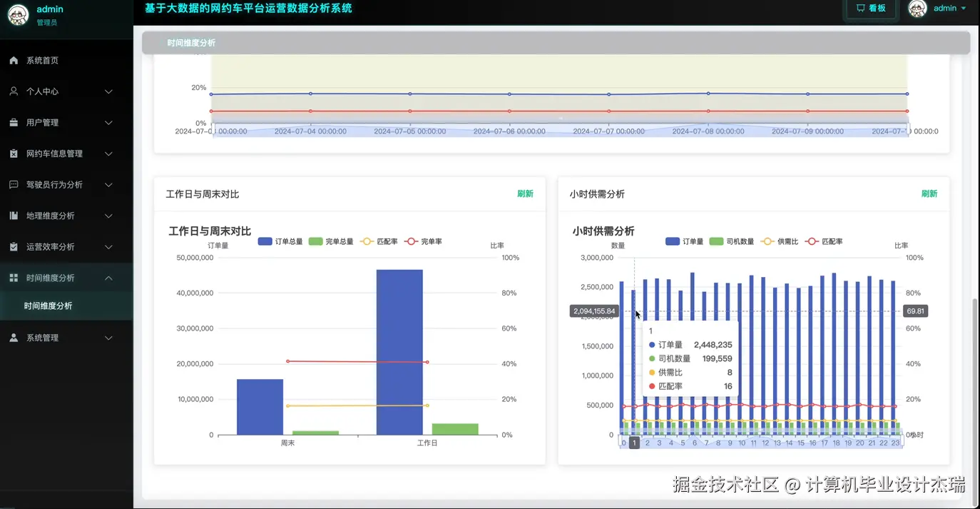Viewport: 980px width, 509px height.
Task: Click the 网约车信息管理 clipboard icon
Action: [14, 153]
